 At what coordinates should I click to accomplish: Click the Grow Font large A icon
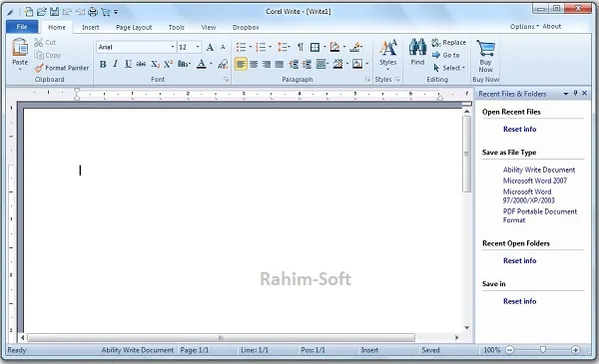pos(210,47)
